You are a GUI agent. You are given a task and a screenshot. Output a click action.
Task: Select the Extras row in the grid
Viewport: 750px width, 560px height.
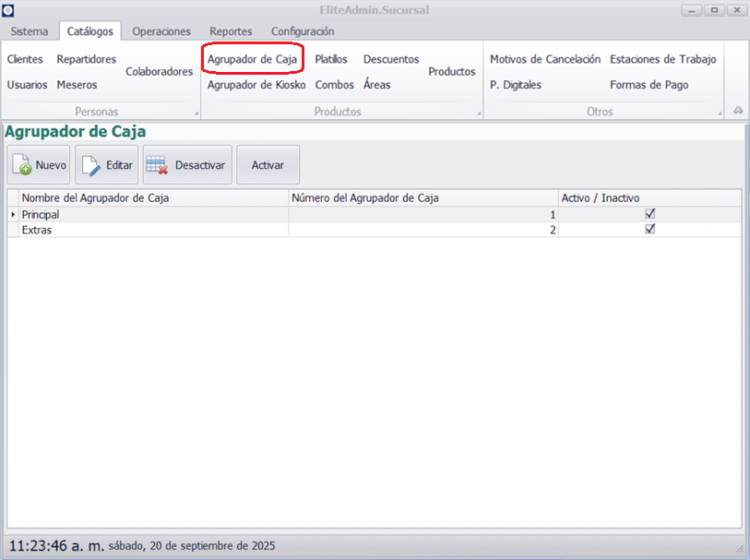click(x=148, y=230)
